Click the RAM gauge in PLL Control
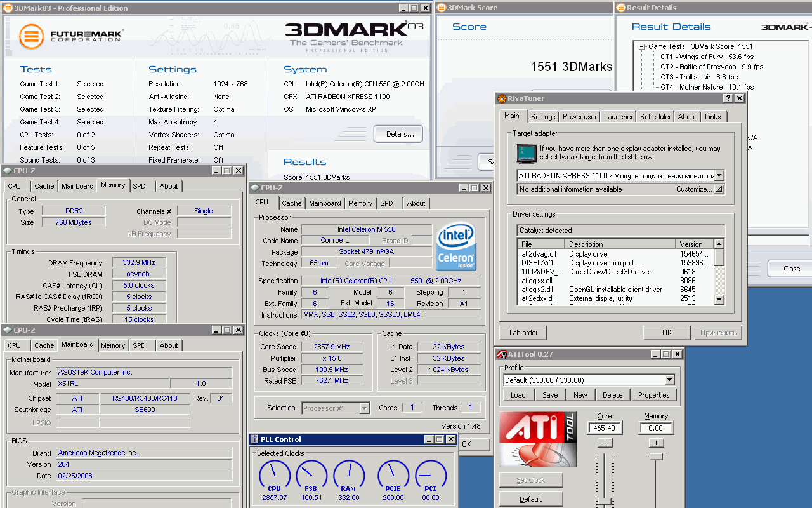 coord(348,476)
